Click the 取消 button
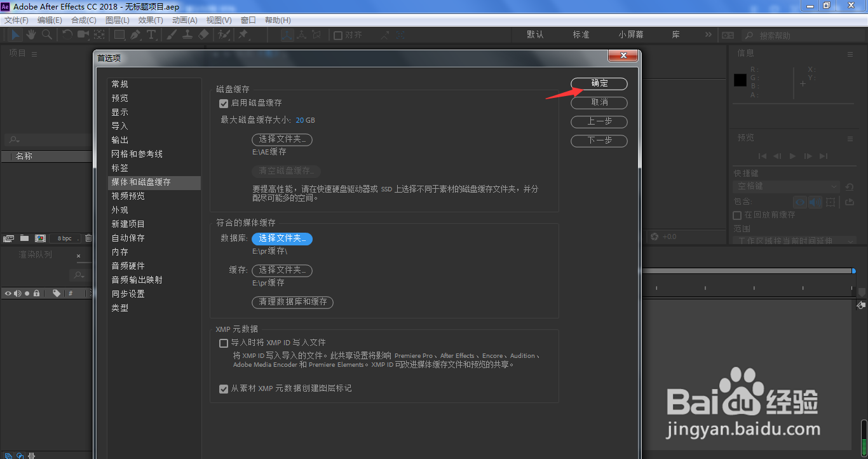This screenshot has width=868, height=459. [599, 102]
